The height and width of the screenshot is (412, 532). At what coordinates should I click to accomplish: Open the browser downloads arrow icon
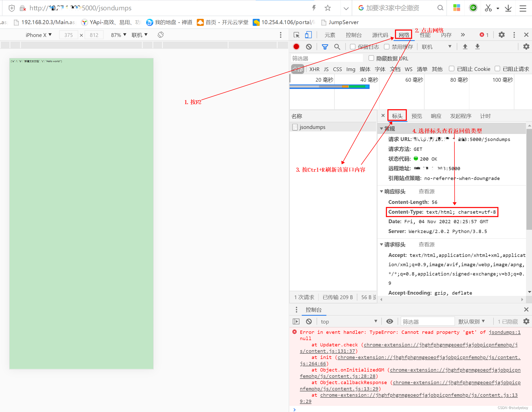(x=508, y=8)
